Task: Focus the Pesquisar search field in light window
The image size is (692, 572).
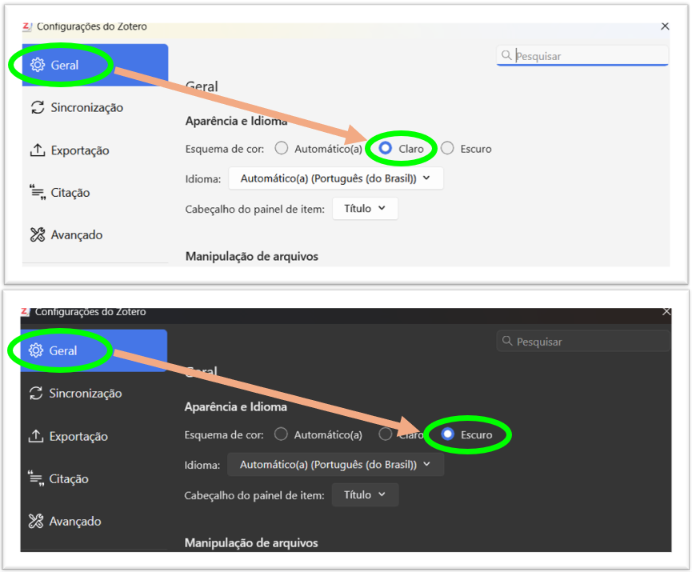Action: pos(583,56)
